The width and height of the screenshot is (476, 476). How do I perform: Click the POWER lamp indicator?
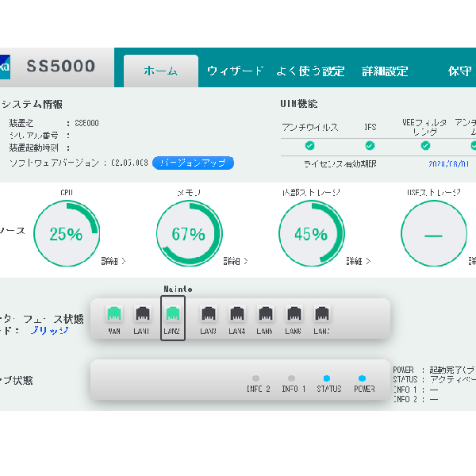[362, 378]
